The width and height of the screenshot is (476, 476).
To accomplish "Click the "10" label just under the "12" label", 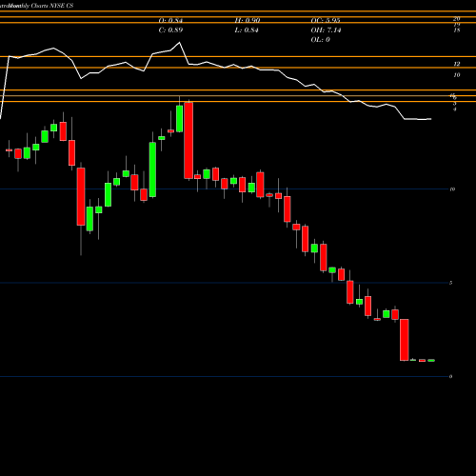I will point(457,75).
